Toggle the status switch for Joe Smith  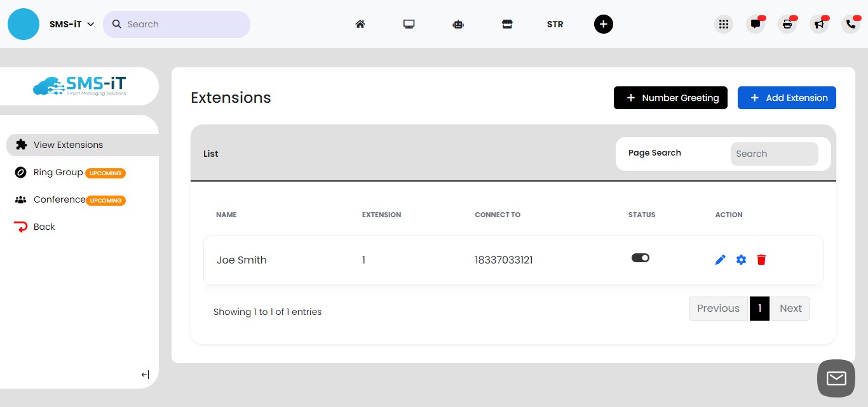(x=641, y=258)
